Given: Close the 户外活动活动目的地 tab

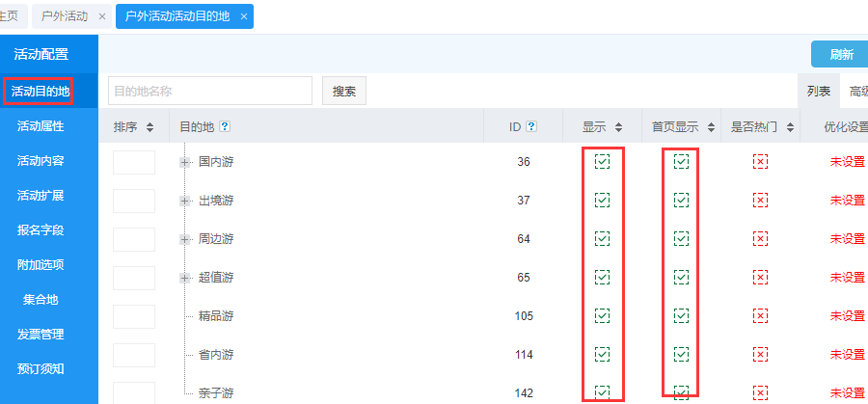Looking at the screenshot, I should tap(243, 16).
